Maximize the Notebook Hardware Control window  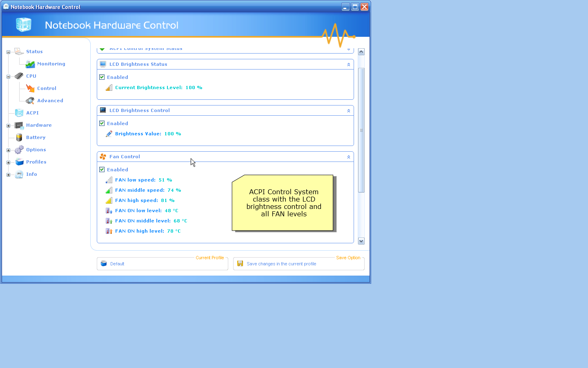(x=355, y=7)
